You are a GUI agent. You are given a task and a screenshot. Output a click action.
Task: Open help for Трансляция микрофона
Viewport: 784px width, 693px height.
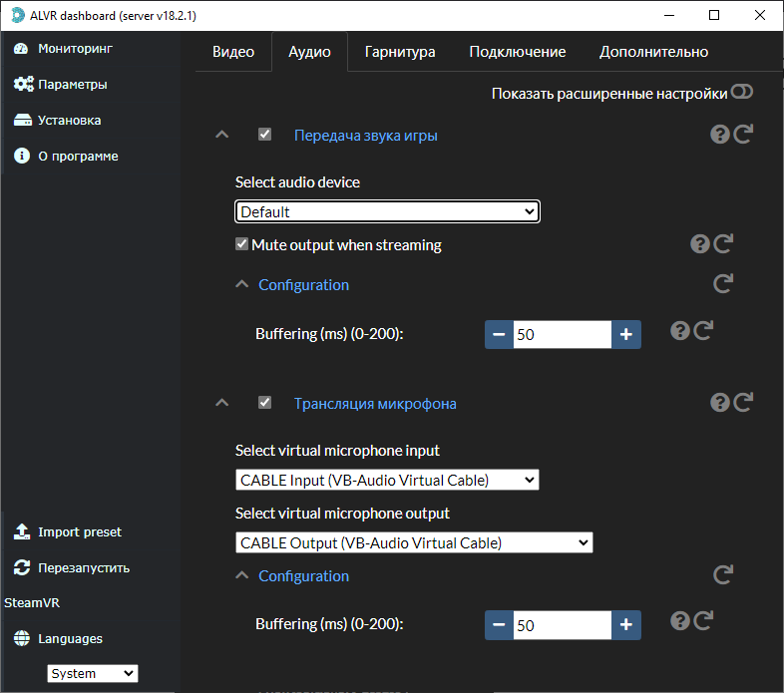pyautogui.click(x=719, y=403)
